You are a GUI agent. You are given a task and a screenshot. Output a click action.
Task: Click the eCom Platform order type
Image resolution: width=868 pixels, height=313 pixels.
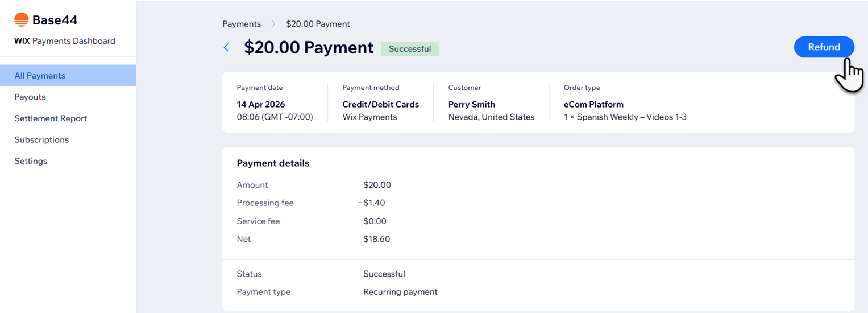(593, 105)
